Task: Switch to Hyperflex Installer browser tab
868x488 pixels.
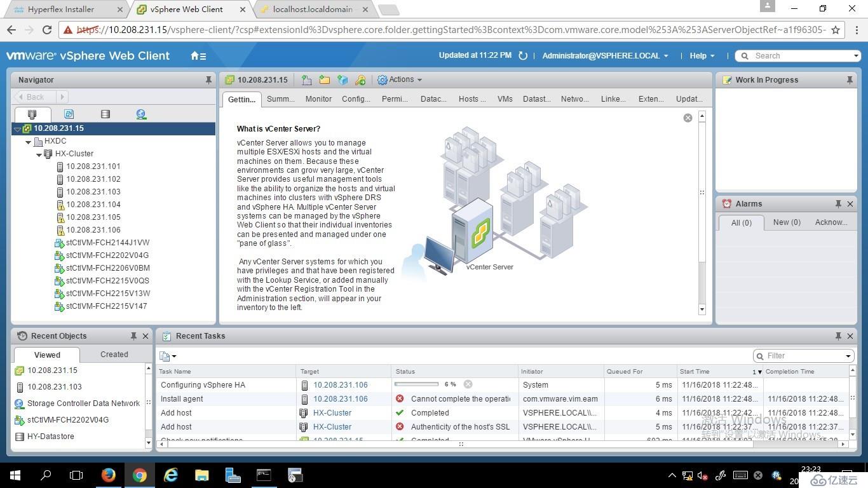Action: 61,10
